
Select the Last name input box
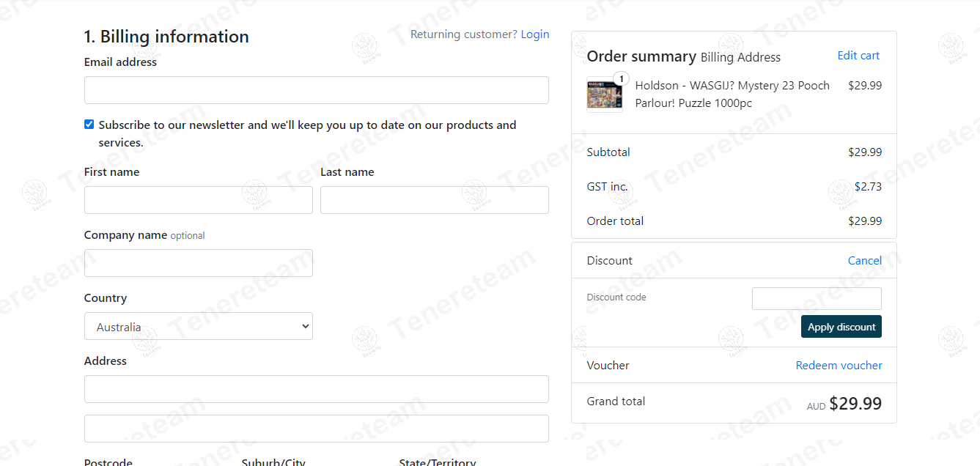click(x=435, y=200)
